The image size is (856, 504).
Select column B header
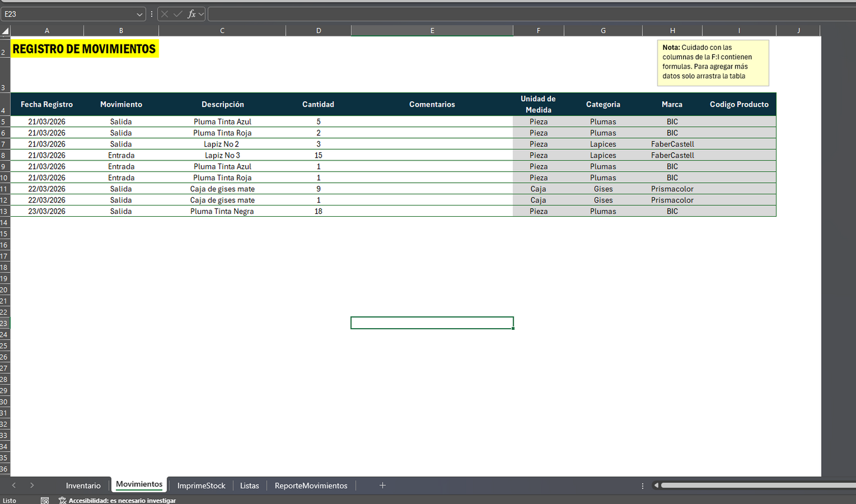121,31
